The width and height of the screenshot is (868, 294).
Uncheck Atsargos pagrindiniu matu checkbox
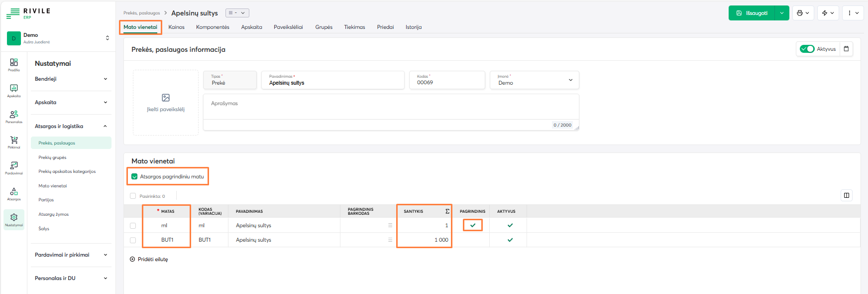pos(134,176)
